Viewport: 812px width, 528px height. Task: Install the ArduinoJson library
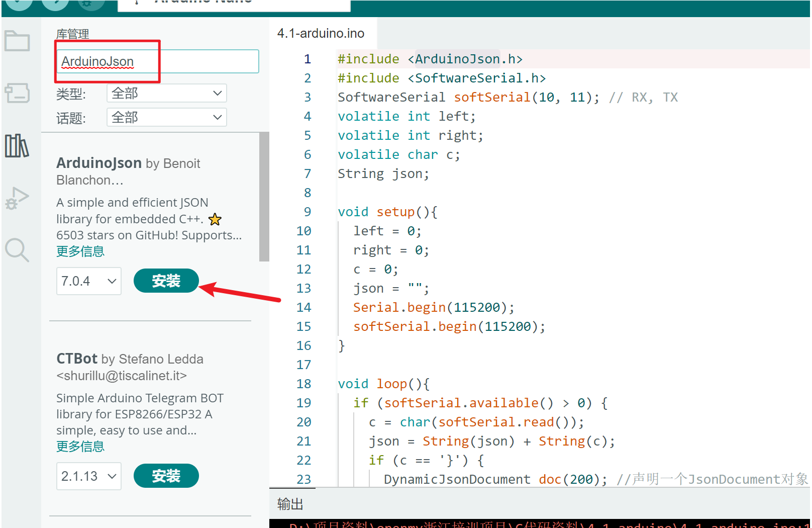coord(166,281)
